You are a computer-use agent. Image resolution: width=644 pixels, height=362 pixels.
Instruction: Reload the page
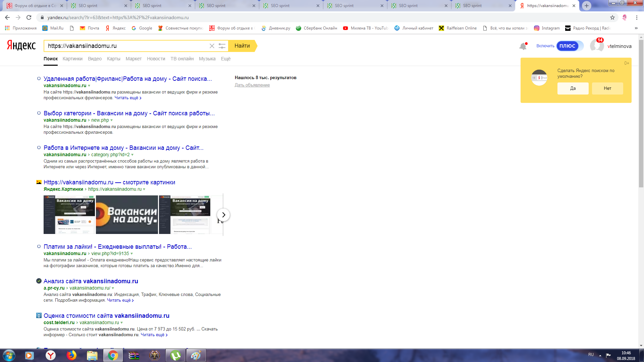pyautogui.click(x=29, y=17)
